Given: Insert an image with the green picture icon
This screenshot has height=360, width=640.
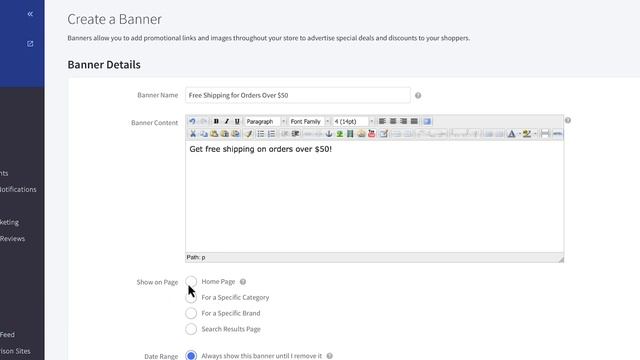Looking at the screenshot, I should tap(340, 133).
